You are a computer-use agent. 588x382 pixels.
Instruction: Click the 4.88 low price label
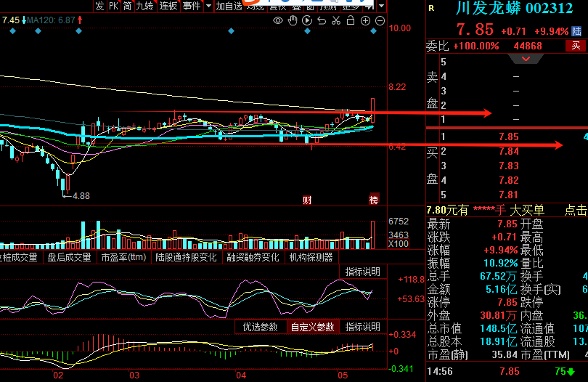(x=81, y=196)
